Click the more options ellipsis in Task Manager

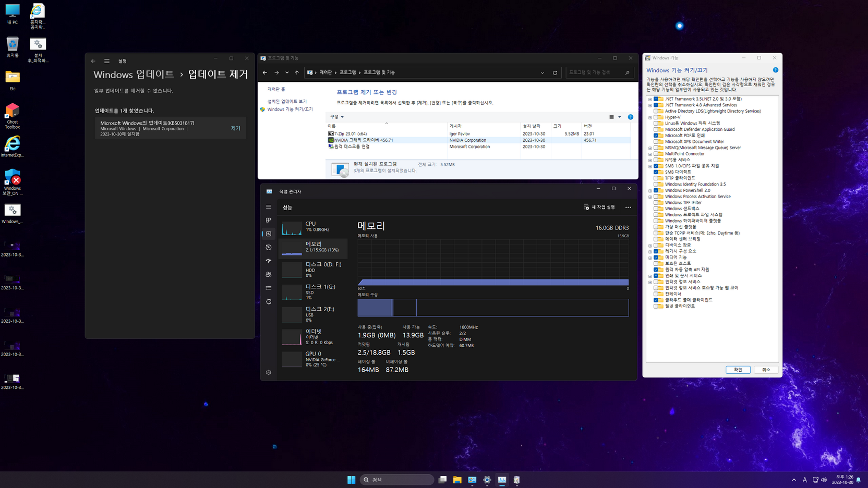pos(628,208)
